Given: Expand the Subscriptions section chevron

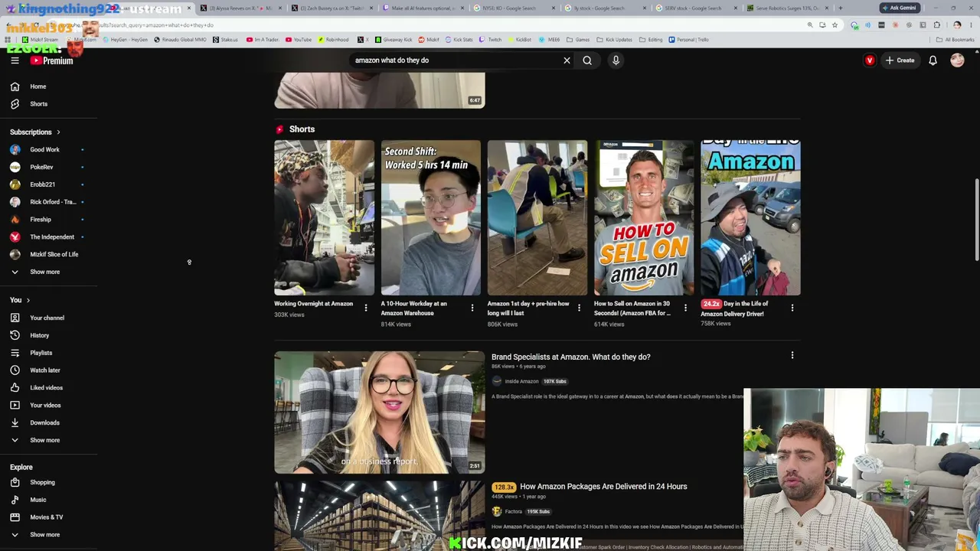Looking at the screenshot, I should click(x=58, y=132).
